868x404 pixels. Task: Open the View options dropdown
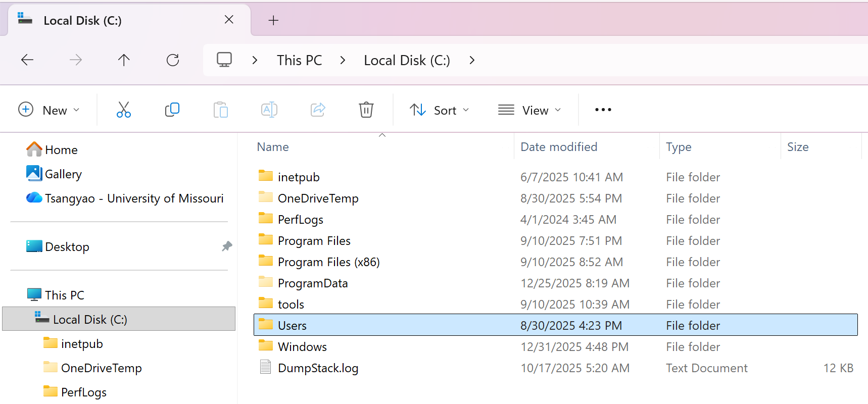click(529, 110)
